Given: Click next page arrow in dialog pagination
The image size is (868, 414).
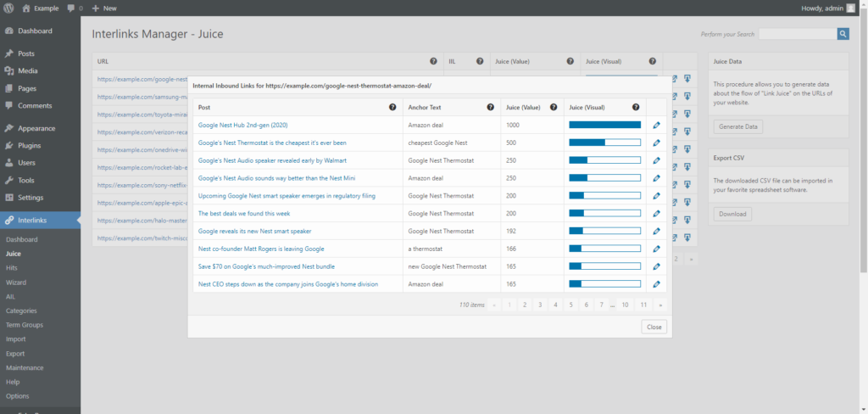Looking at the screenshot, I should point(660,305).
